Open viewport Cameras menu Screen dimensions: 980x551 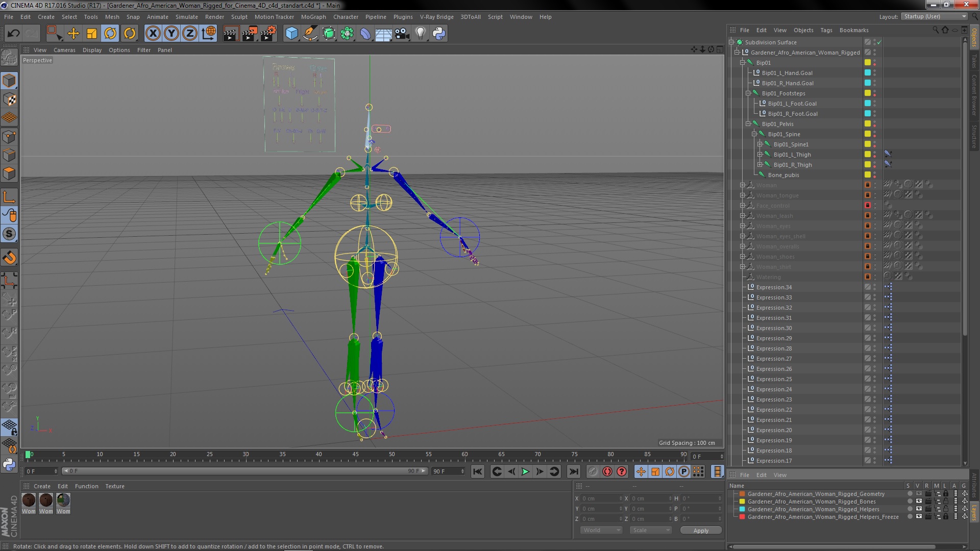pos(64,50)
